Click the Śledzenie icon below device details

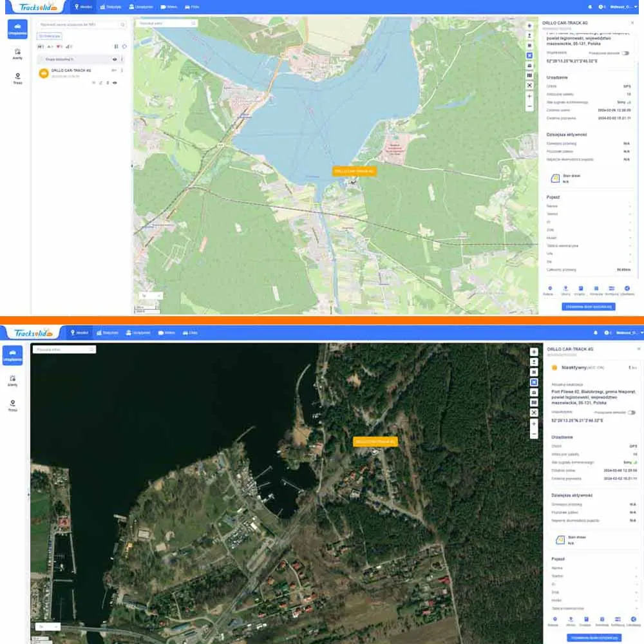[x=550, y=288]
